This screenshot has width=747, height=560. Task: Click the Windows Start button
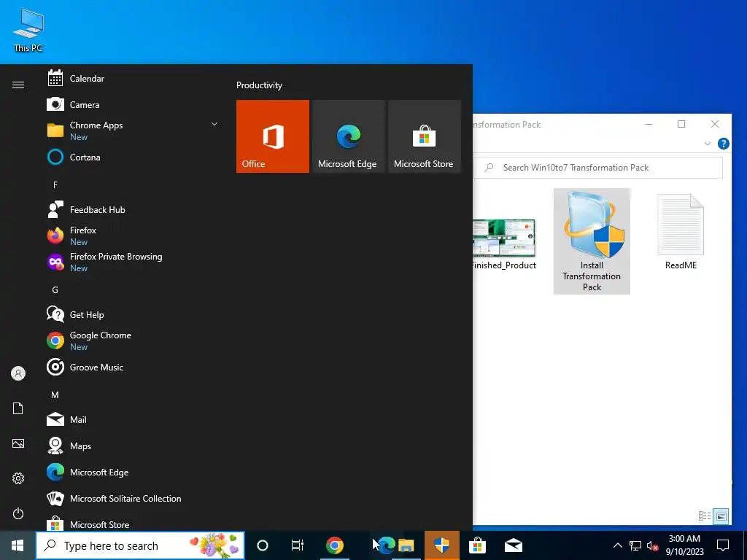pyautogui.click(x=18, y=545)
